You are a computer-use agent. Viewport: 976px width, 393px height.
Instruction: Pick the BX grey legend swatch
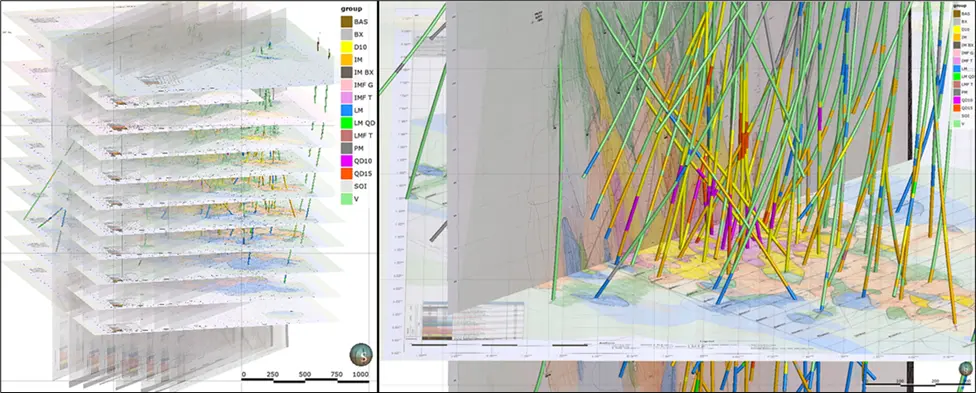[347, 35]
